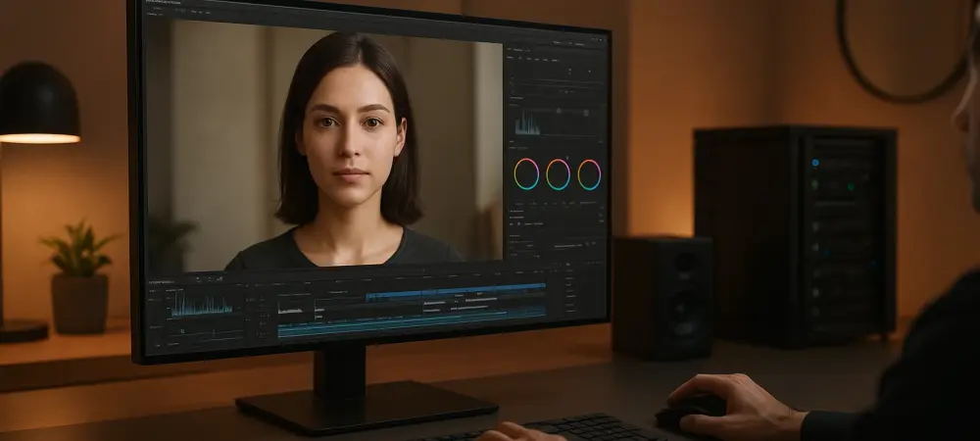
Task: Select the long teal audio clip on the lower timeline track
Action: pos(412,322)
